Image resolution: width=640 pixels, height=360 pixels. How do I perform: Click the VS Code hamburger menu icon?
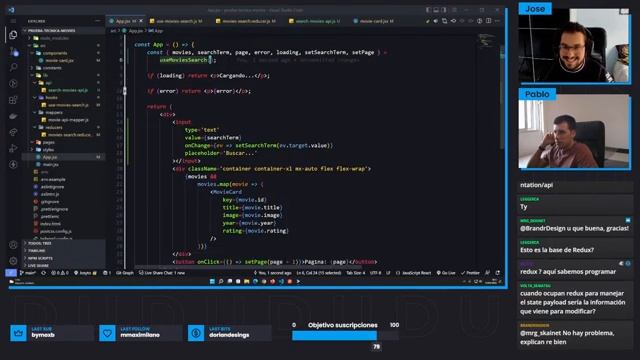pos(13,21)
